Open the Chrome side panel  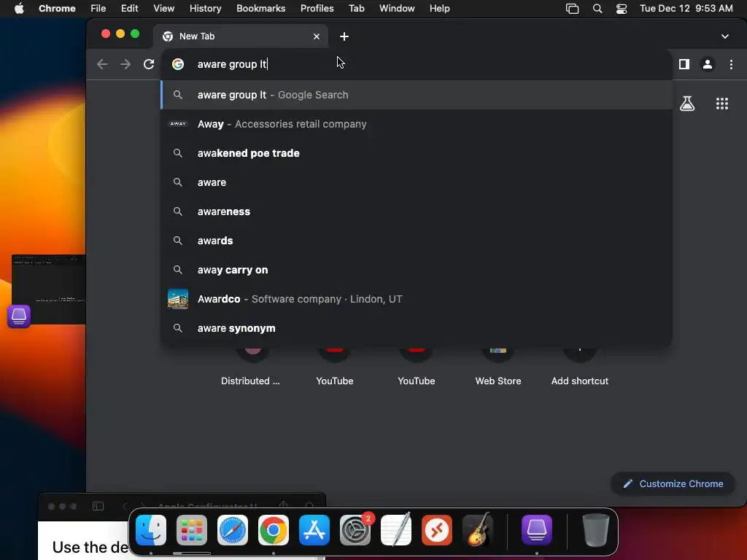(x=684, y=64)
